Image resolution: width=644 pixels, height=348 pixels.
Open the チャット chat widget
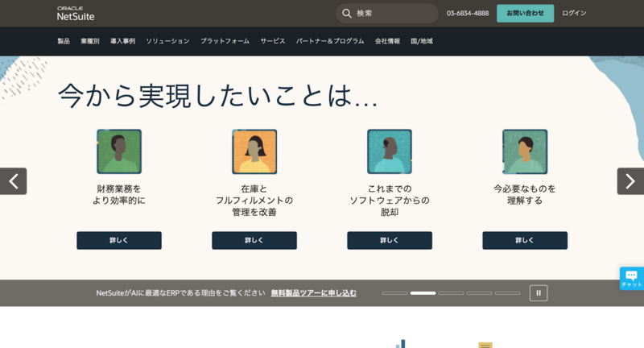click(x=632, y=279)
